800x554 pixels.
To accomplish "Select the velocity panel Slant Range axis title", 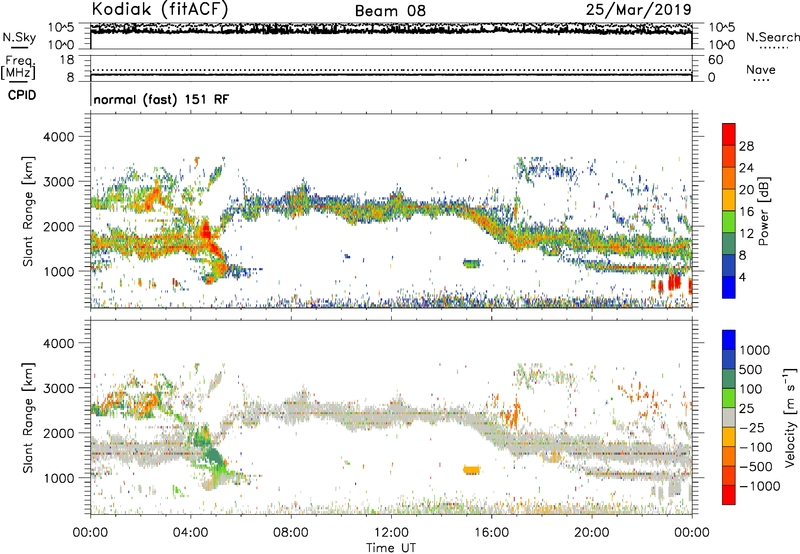I will click(x=28, y=417).
